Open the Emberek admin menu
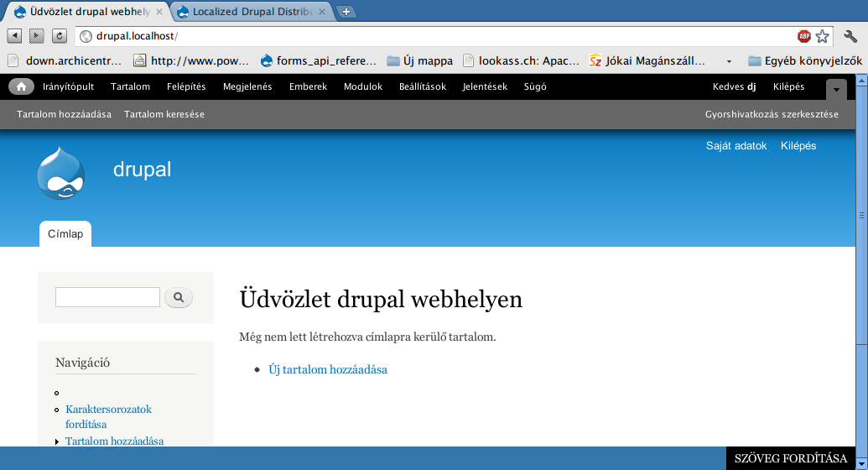The image size is (868, 470). (308, 86)
